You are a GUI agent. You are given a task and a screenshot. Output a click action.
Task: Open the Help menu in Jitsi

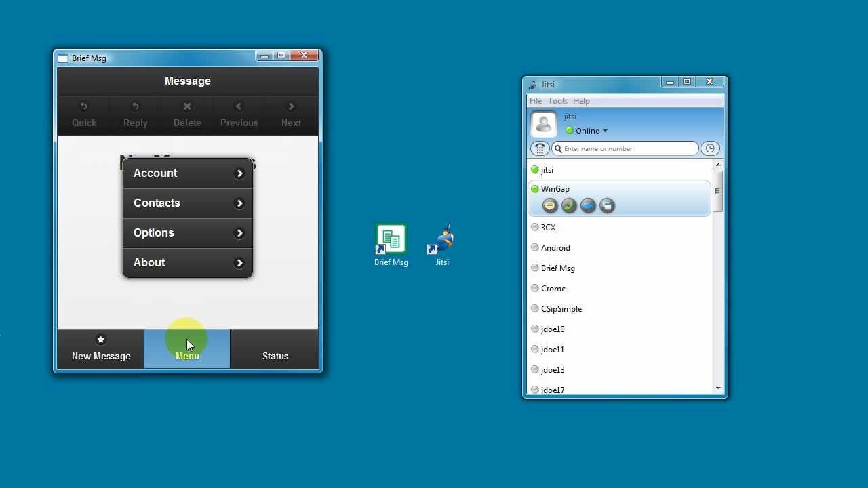(x=581, y=101)
